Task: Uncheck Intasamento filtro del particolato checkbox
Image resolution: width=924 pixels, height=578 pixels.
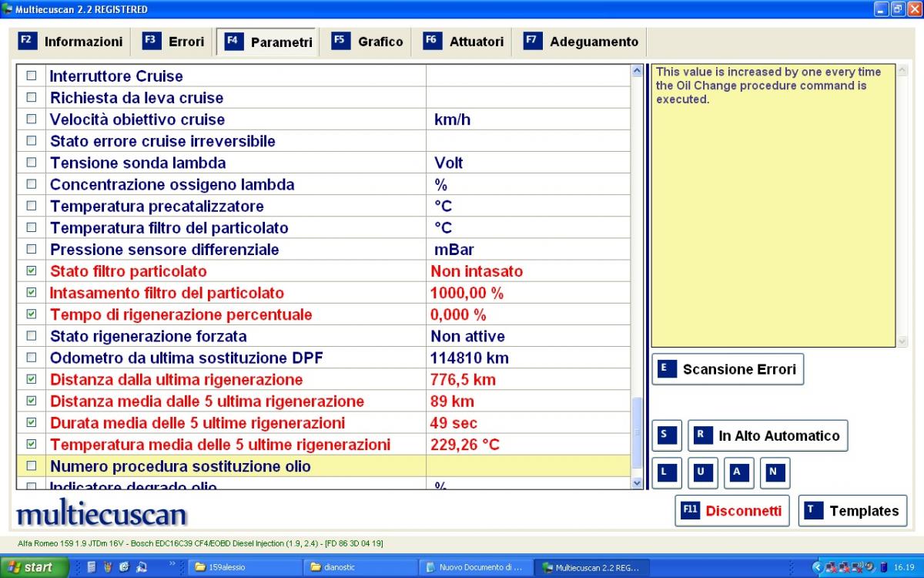Action: coord(32,292)
